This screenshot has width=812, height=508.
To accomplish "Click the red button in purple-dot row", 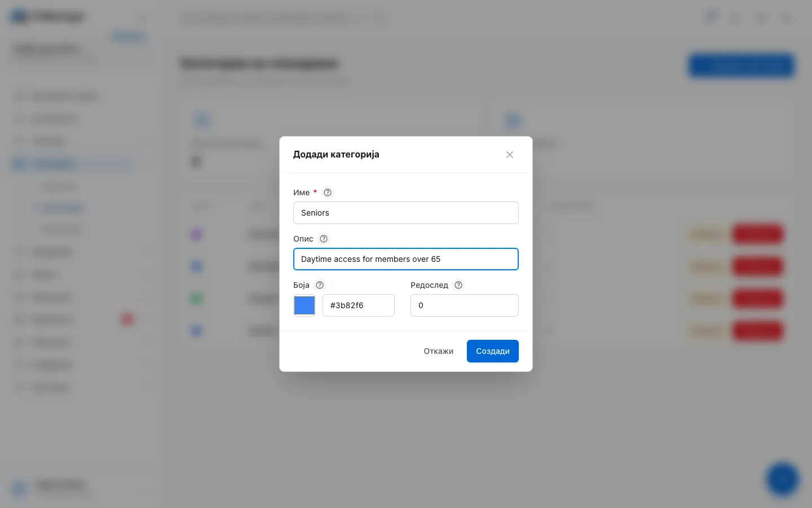I will [x=757, y=234].
